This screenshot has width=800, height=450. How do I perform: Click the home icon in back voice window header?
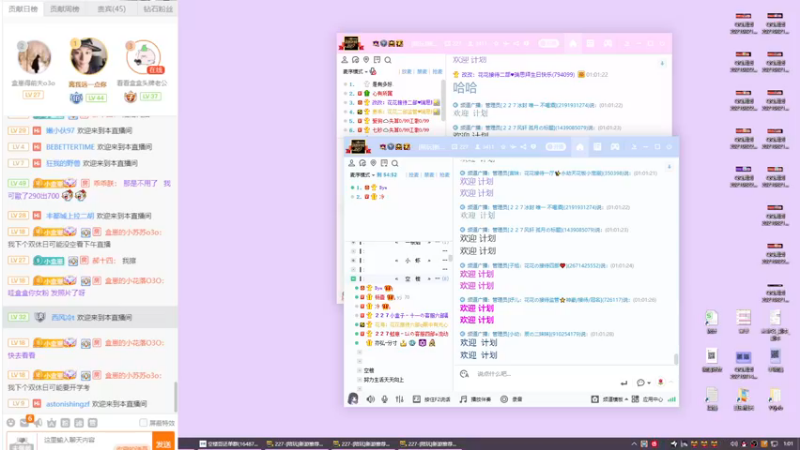pos(573,43)
